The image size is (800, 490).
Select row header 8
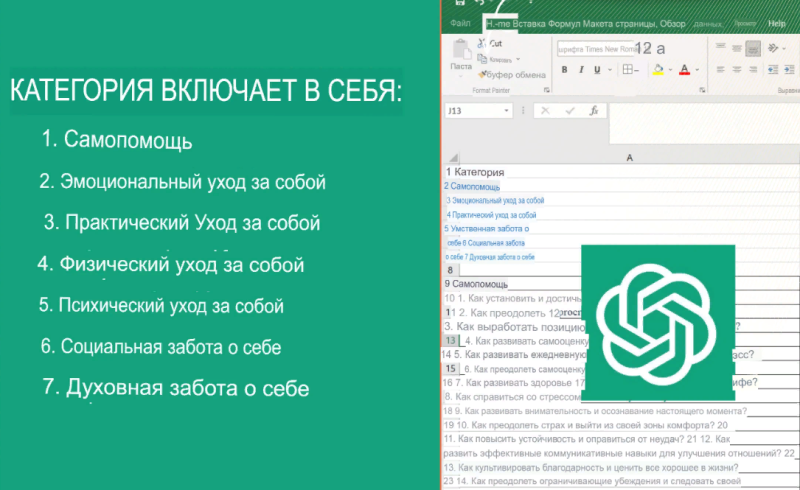(x=450, y=270)
